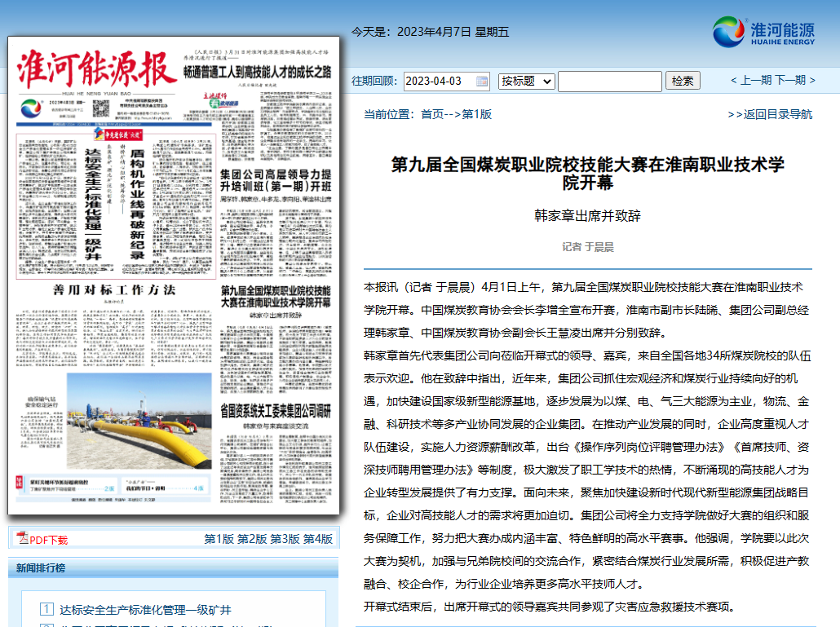Download the issue via PDF下载
Image resolution: width=840 pixels, height=627 pixels.
[49, 540]
